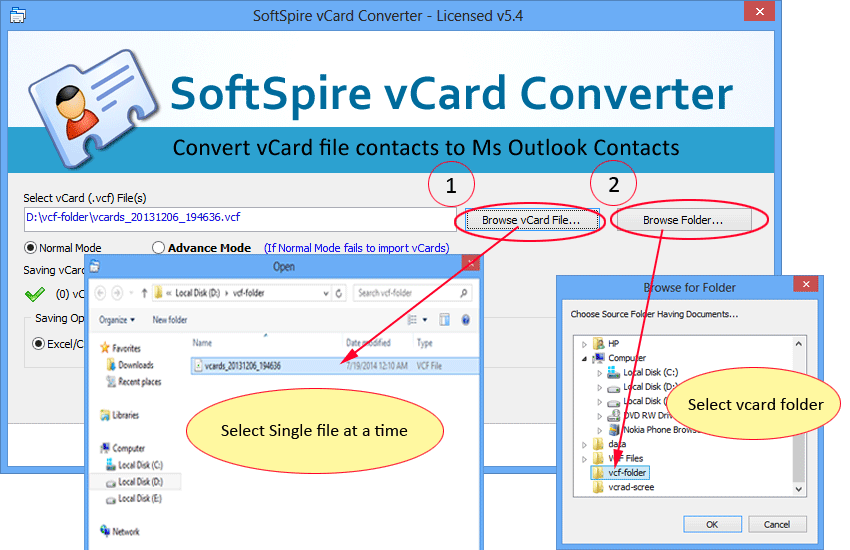The width and height of the screenshot is (850, 550).
Task: Collapse the Computer node in folder tree
Action: pos(585,358)
